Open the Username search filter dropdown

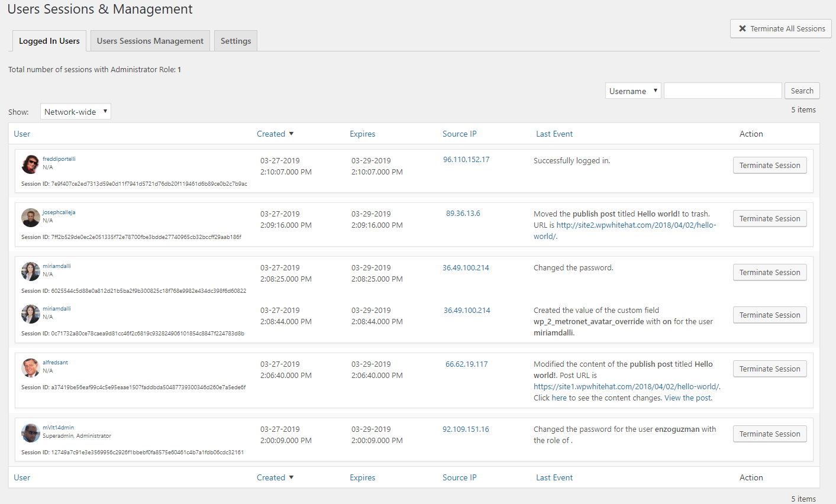[x=633, y=91]
